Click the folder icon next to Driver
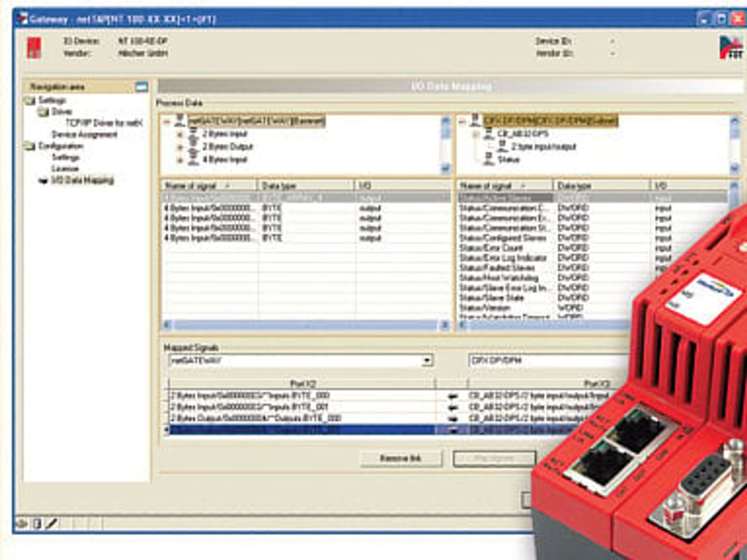The height and width of the screenshot is (560, 747). point(43,112)
